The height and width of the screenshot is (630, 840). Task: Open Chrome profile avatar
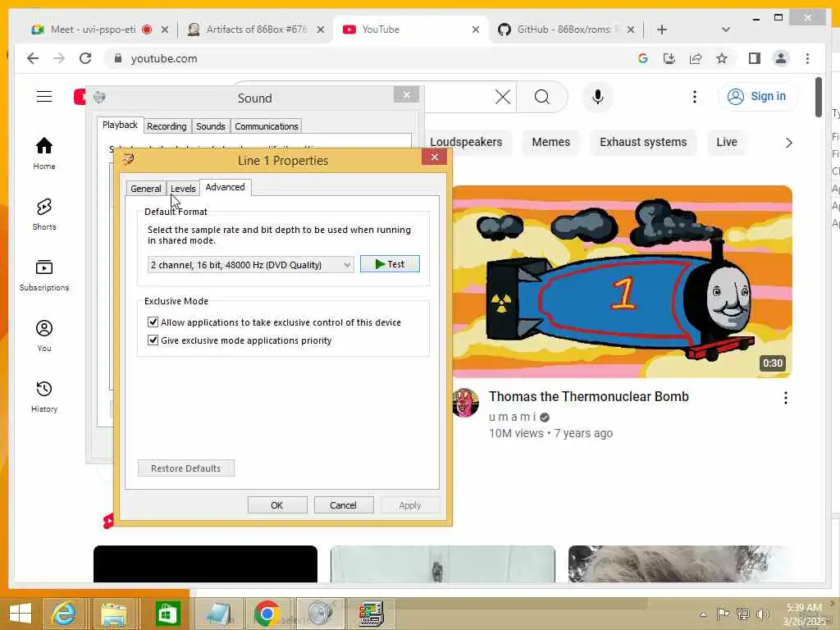[781, 58]
